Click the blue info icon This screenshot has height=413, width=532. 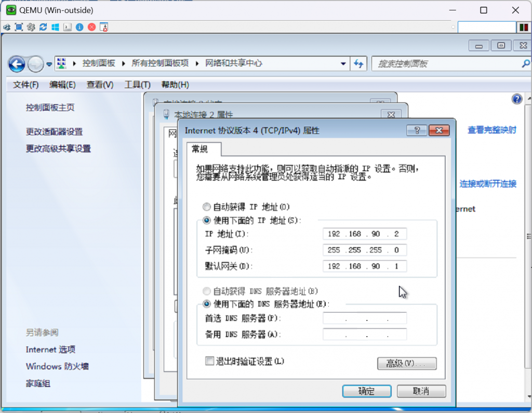[x=79, y=27]
